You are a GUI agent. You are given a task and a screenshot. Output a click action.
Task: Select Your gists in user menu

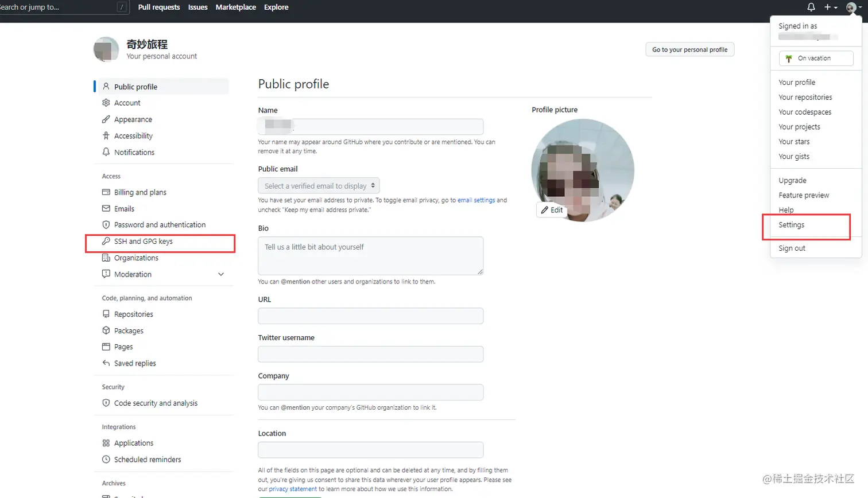(x=794, y=157)
